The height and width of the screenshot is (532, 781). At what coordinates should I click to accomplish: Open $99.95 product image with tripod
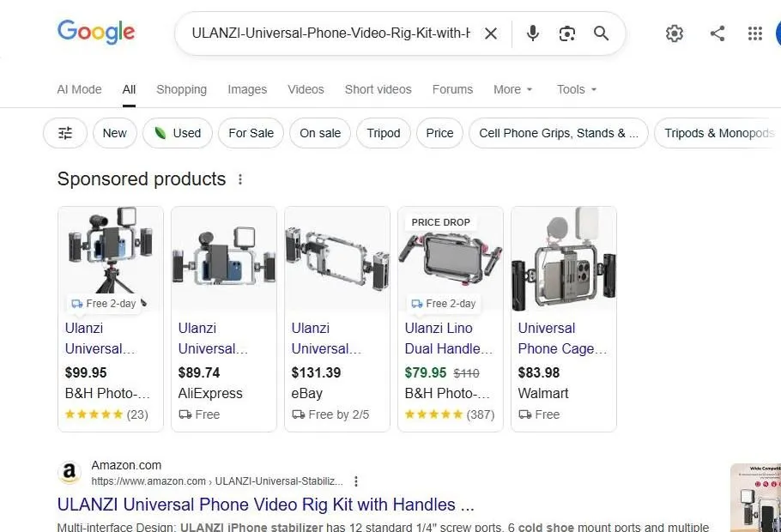(111, 259)
